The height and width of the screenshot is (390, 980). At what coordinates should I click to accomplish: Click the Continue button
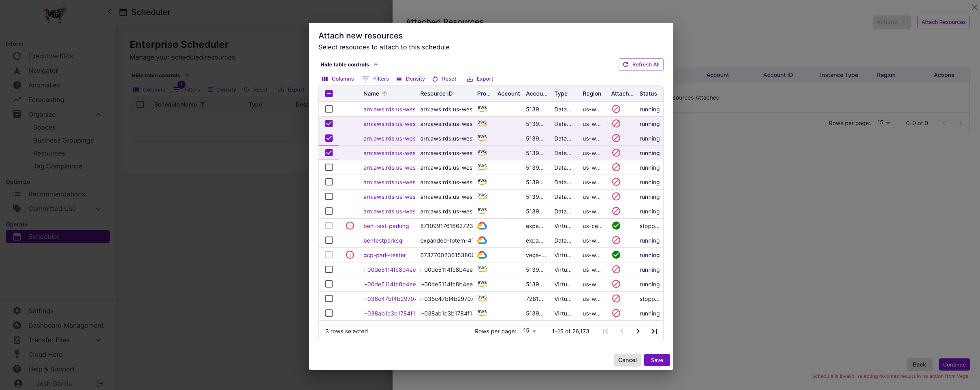tap(954, 365)
